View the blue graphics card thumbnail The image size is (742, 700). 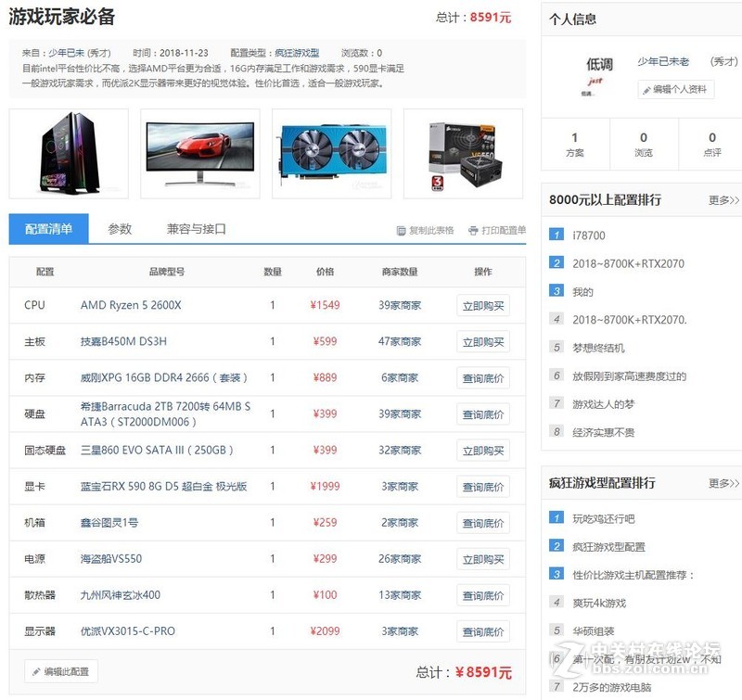pos(332,153)
